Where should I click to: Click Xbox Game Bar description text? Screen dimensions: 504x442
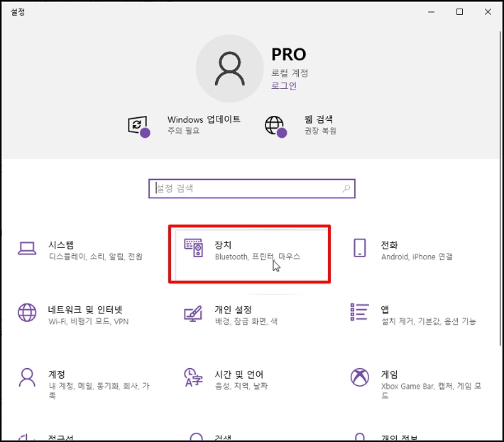coord(431,390)
